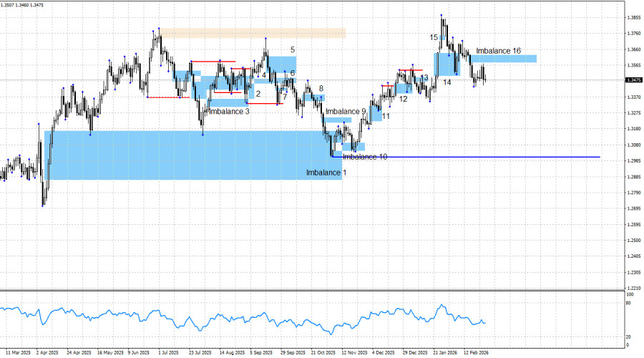Viewport: 644px width, 358px height.
Task: Click the 21 Oct 2025 date label
Action: point(323,353)
